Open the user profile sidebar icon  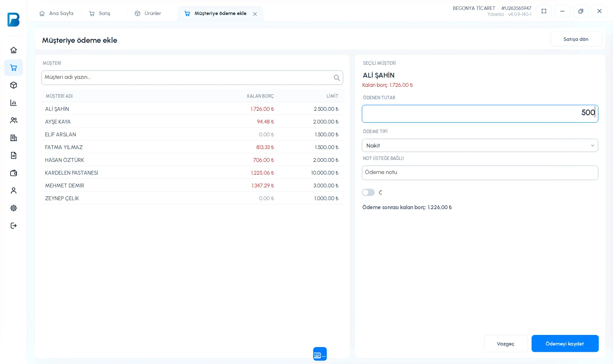(13, 191)
